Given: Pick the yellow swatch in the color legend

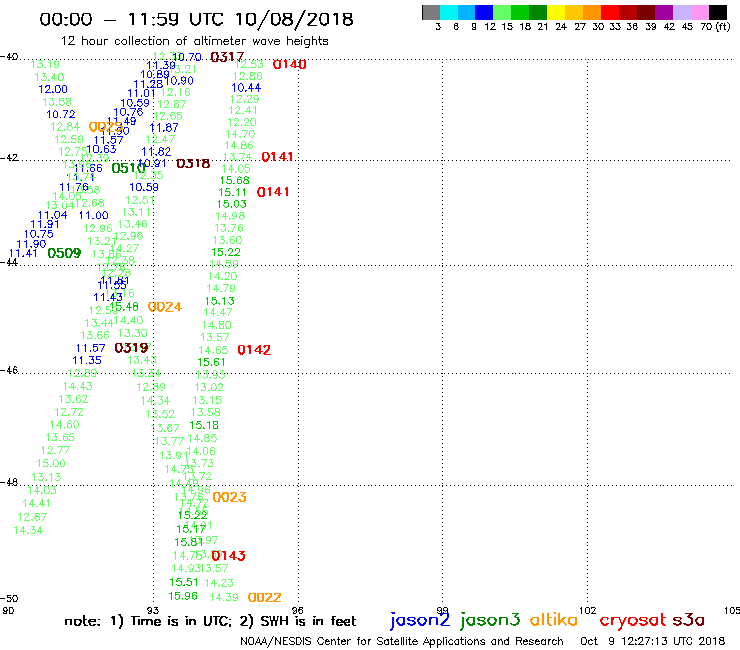Looking at the screenshot, I should pyautogui.click(x=556, y=12).
